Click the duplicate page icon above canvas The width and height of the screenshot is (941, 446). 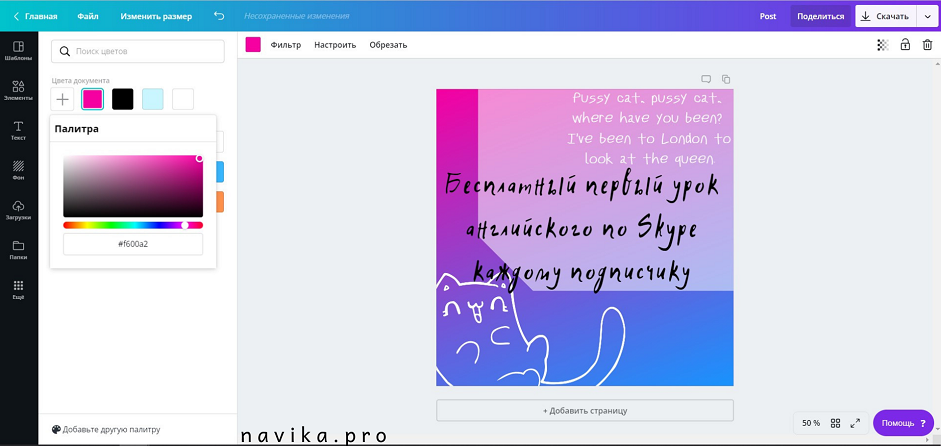pyautogui.click(x=726, y=79)
